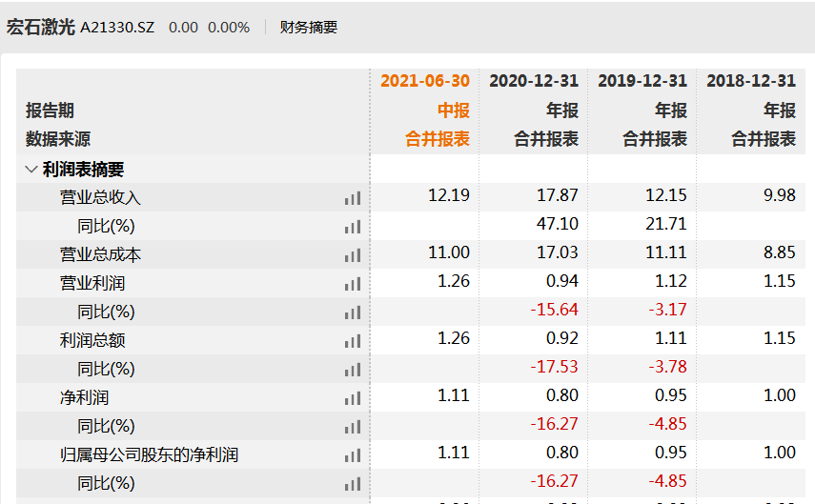Click 同比 value 47.10
The image size is (815, 504).
(x=558, y=224)
